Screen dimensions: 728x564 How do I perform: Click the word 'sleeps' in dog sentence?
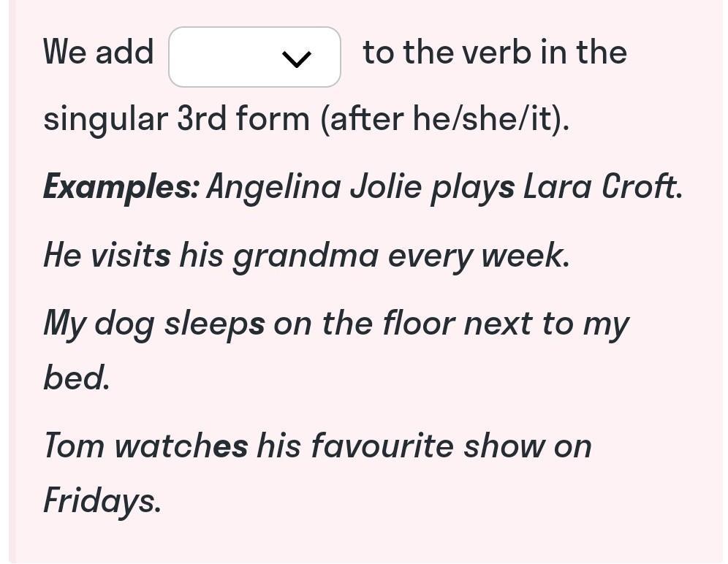(x=215, y=324)
